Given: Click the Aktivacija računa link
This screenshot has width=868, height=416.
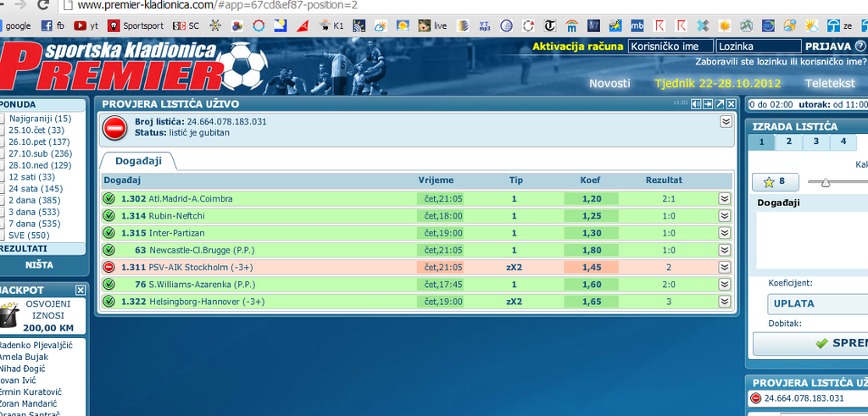Looking at the screenshot, I should pyautogui.click(x=578, y=47).
